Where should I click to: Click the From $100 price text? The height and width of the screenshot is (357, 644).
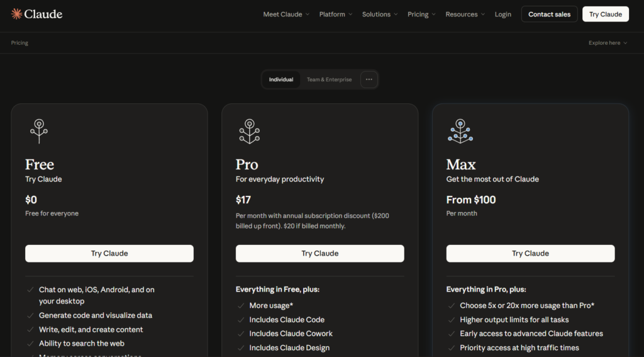[x=471, y=200]
